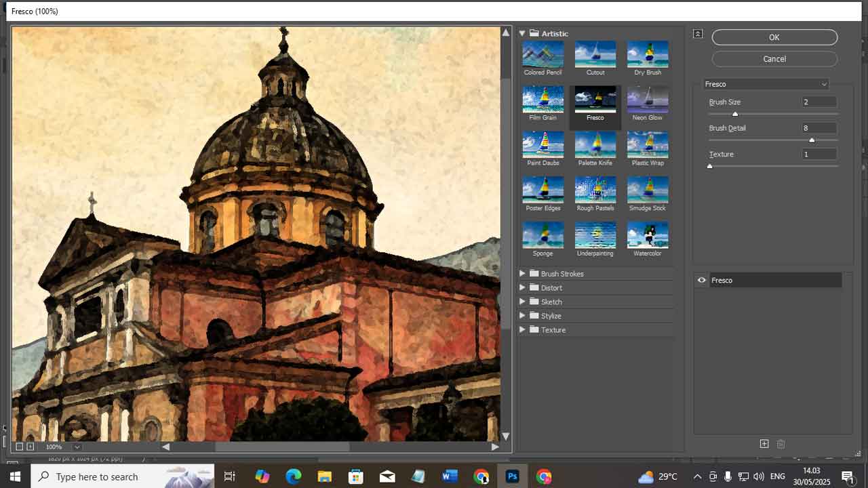The image size is (868, 488).
Task: Open the 100% zoom level dropdown
Action: coord(77,447)
